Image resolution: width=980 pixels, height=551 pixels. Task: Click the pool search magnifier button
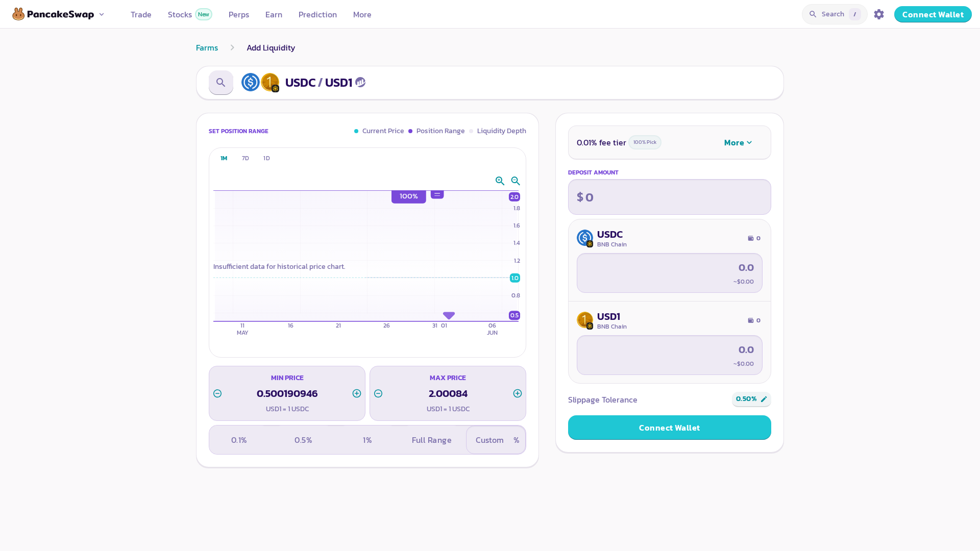pos(221,83)
